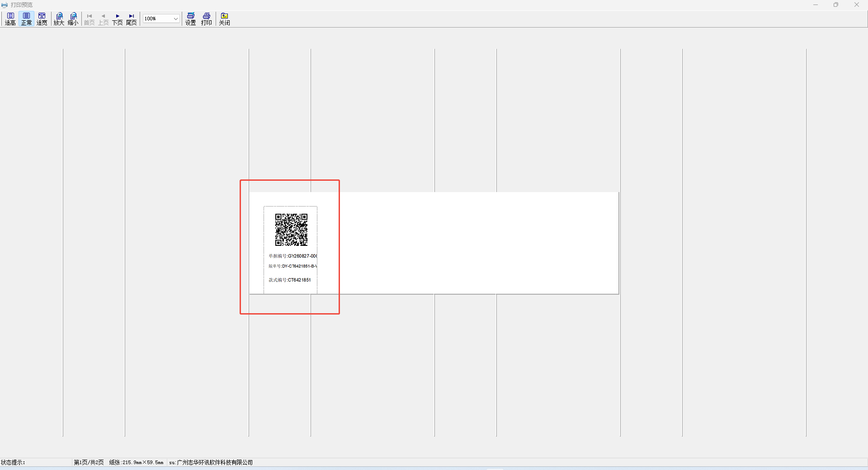Click the 第1页/共2页 status entry
The width and height of the screenshot is (868, 470).
tap(89, 462)
